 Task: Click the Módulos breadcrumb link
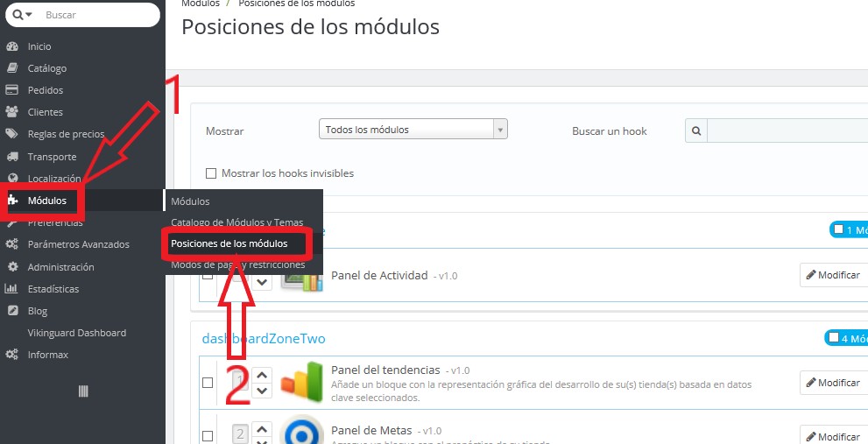pyautogui.click(x=201, y=4)
